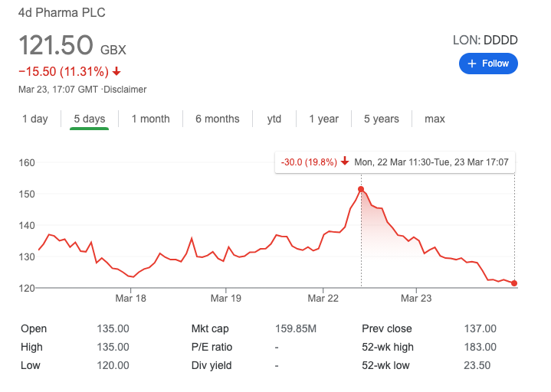Screen dimensions: 551x392
Task: Click the Low value 120.00
Action: pos(113,365)
